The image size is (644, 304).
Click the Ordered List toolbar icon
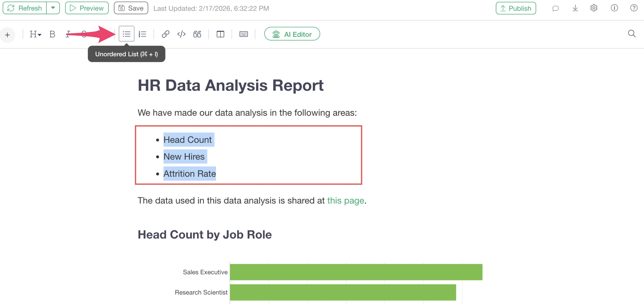click(x=143, y=34)
